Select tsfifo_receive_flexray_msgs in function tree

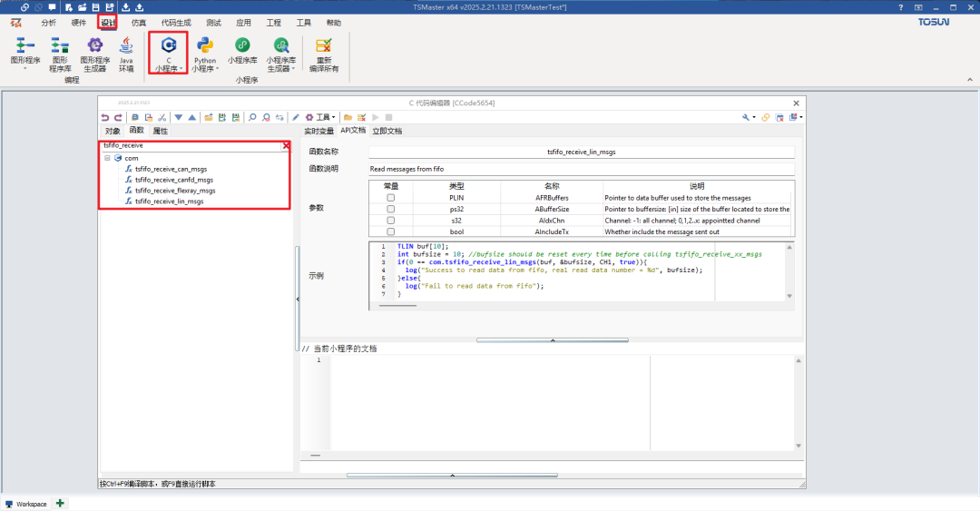click(175, 190)
